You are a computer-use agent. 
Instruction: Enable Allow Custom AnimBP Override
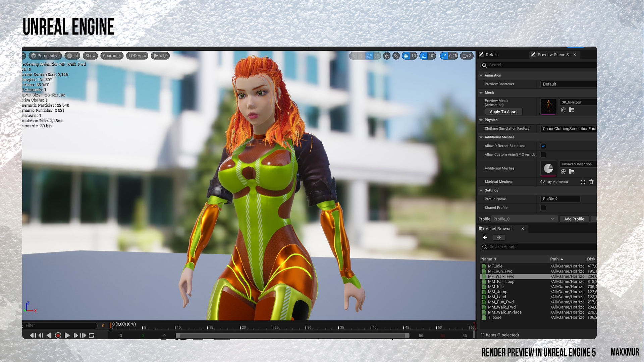pyautogui.click(x=543, y=155)
